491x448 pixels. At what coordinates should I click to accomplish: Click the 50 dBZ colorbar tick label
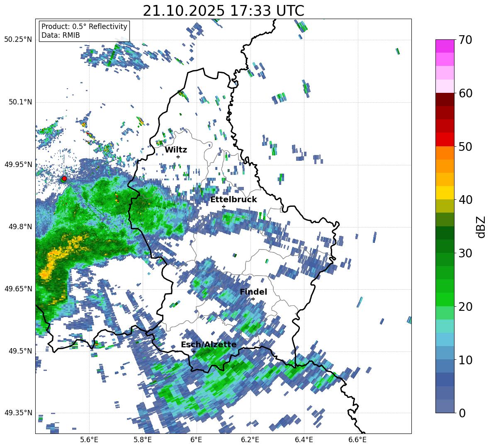pyautogui.click(x=465, y=147)
